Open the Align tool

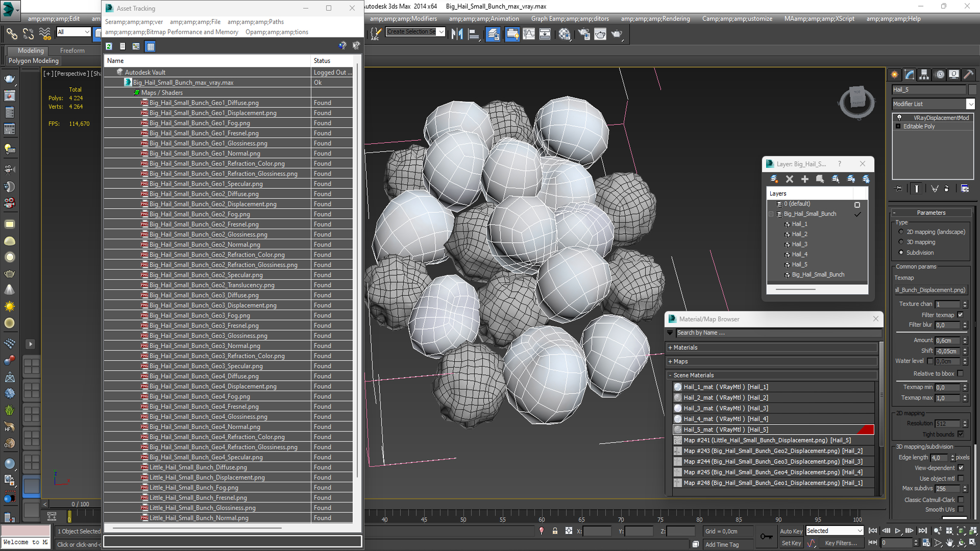point(474,34)
